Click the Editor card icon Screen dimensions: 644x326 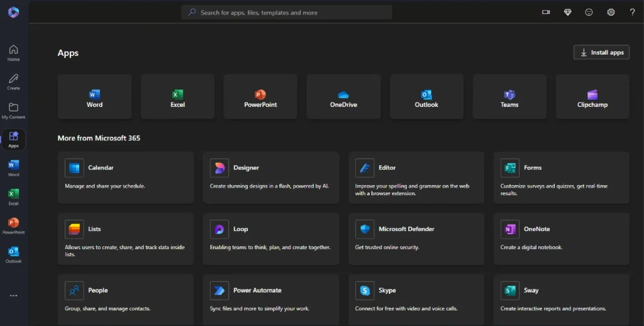pyautogui.click(x=365, y=168)
